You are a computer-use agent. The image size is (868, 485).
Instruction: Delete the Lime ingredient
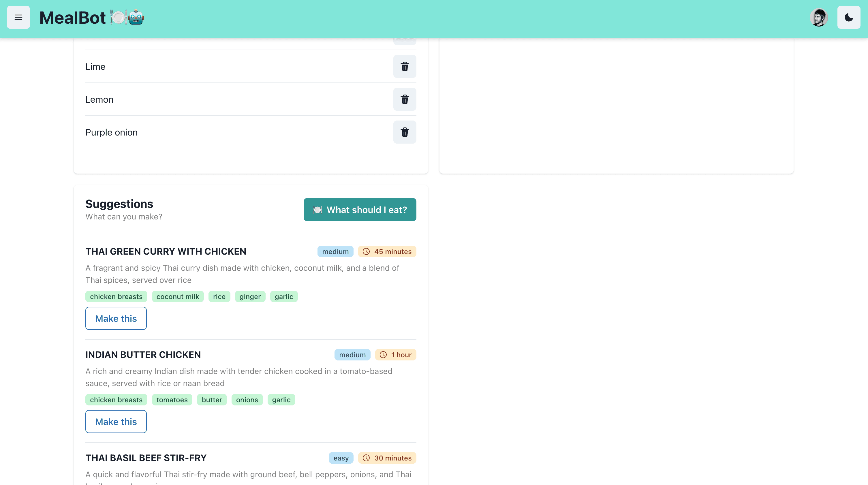point(405,66)
